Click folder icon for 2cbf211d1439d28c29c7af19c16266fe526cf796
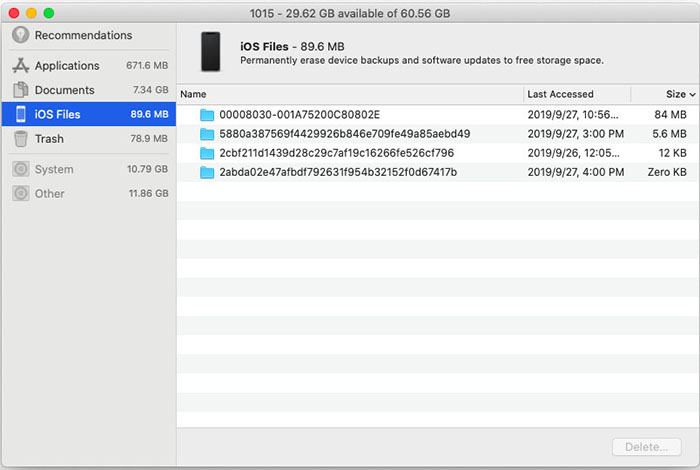Screen dimensions: 700x470 (207, 153)
